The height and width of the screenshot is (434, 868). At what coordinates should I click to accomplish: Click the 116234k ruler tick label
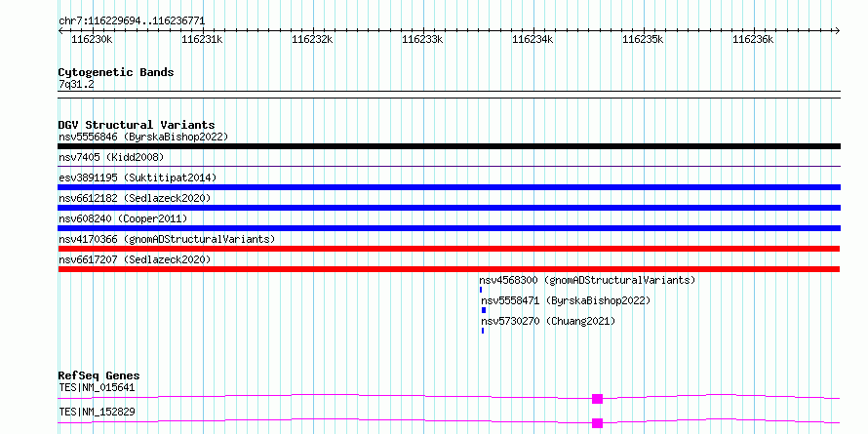[x=533, y=39]
